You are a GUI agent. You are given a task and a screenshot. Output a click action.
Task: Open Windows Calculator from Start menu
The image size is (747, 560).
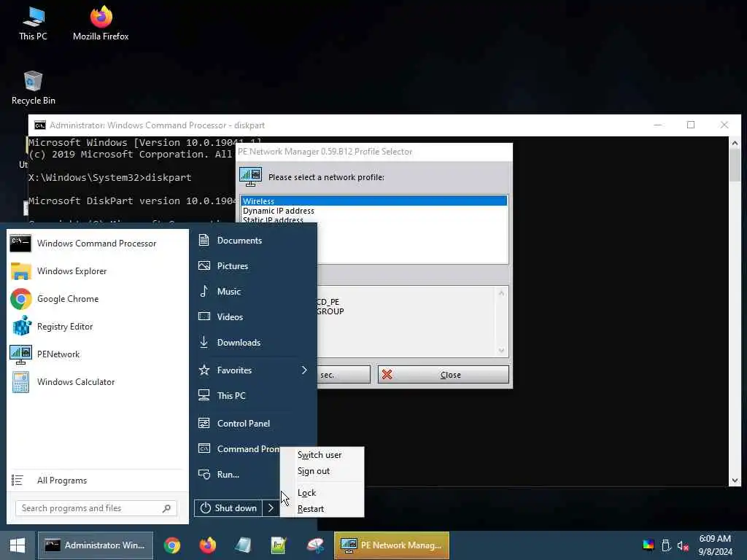click(97, 382)
